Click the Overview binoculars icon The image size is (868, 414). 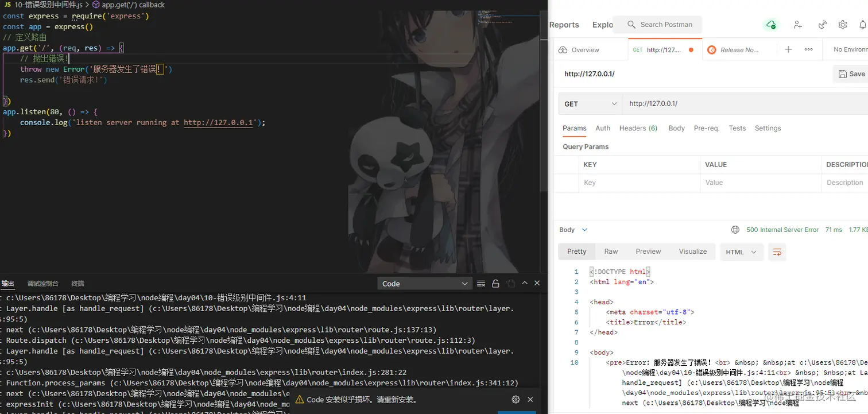[563, 50]
